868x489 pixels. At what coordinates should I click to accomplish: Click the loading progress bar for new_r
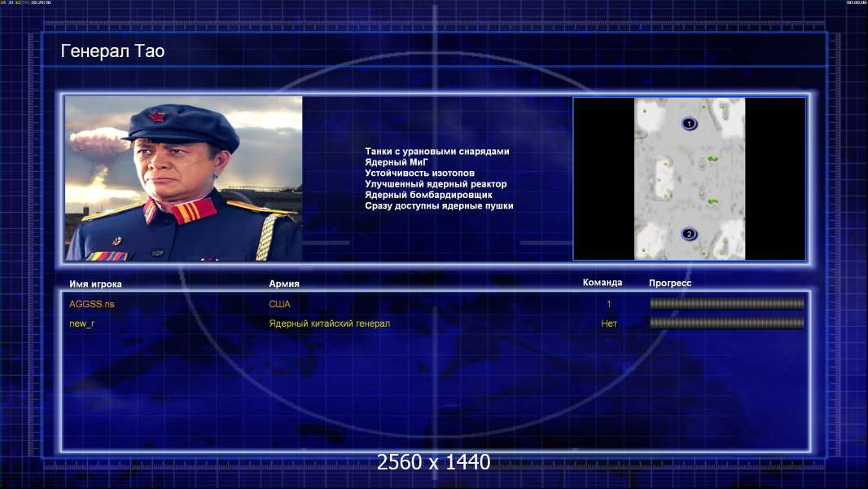point(726,323)
